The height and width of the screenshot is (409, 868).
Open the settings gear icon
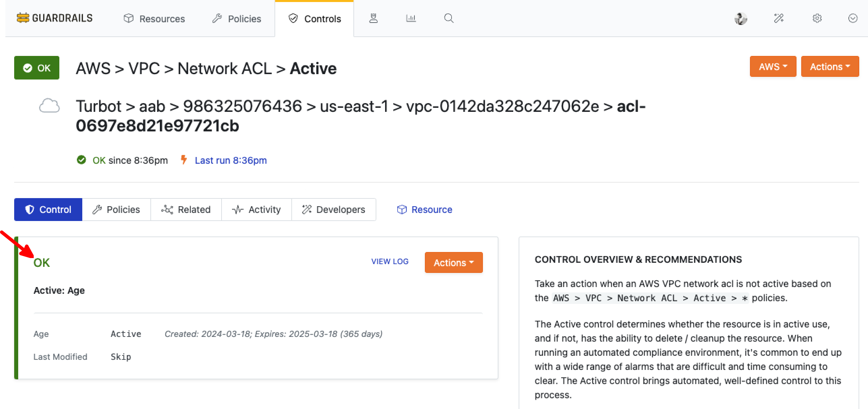point(817,18)
